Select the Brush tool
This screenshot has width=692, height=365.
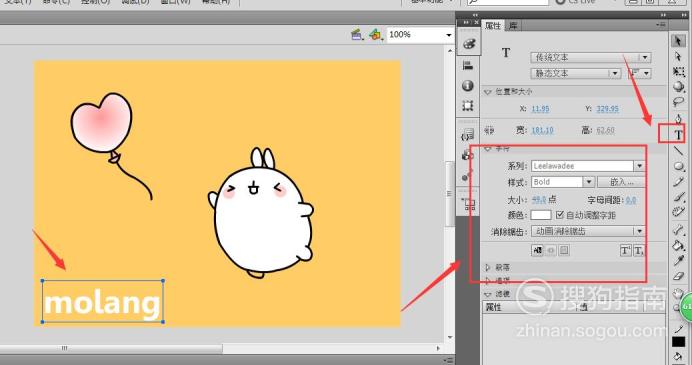tap(678, 197)
